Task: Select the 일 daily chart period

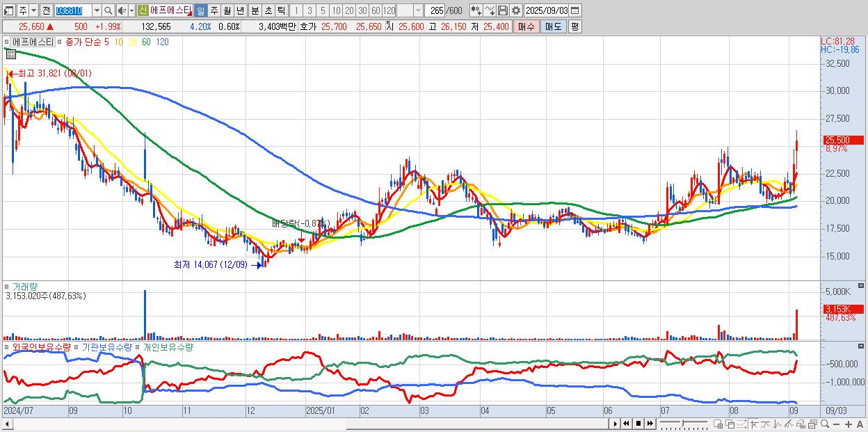Action: point(200,10)
